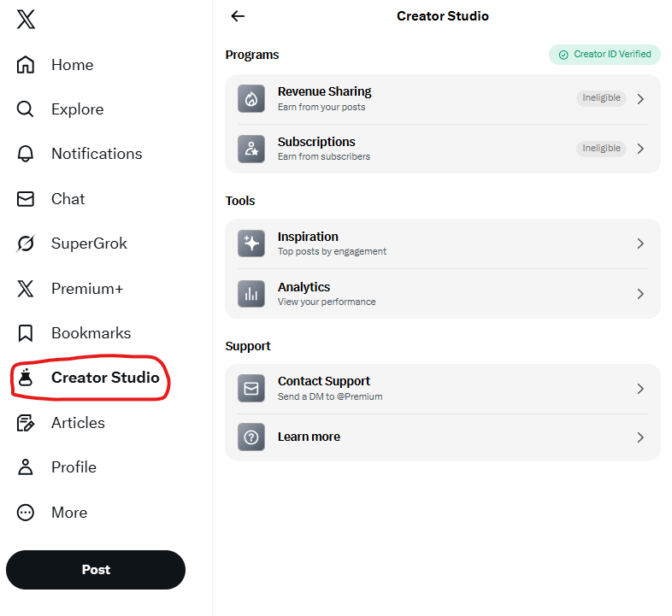Click the Revenue Sharing flame icon

tap(251, 99)
